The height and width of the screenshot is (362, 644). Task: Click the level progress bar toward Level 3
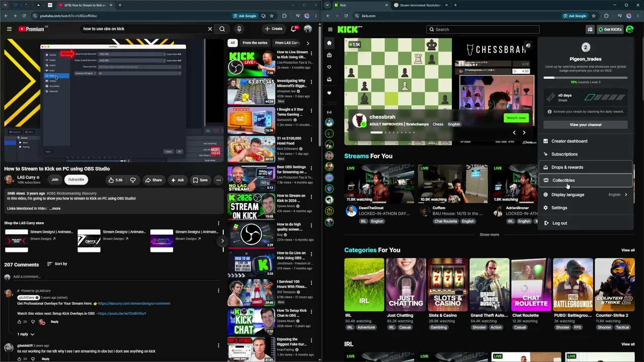click(585, 77)
